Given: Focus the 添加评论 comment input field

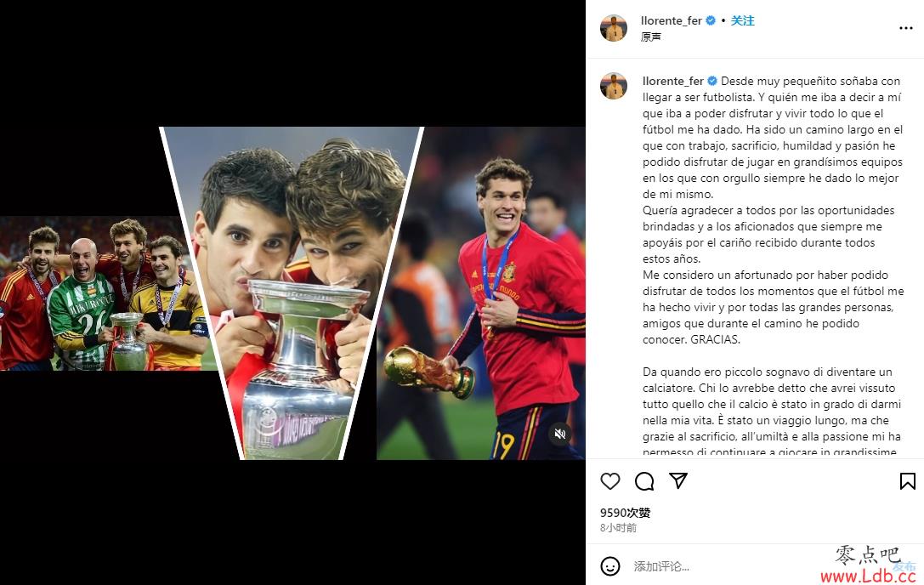Looking at the screenshot, I should tap(731, 566).
